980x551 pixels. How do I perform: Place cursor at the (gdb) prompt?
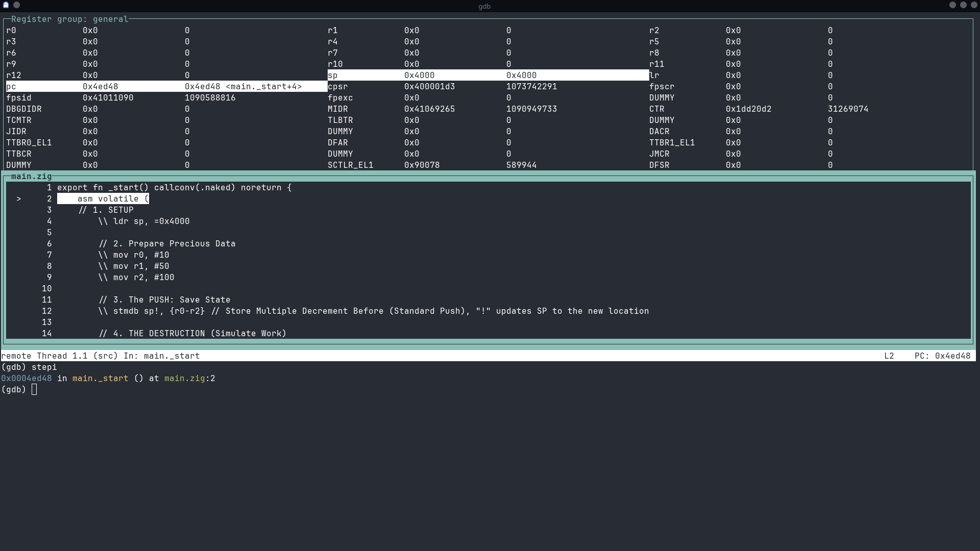tap(34, 389)
